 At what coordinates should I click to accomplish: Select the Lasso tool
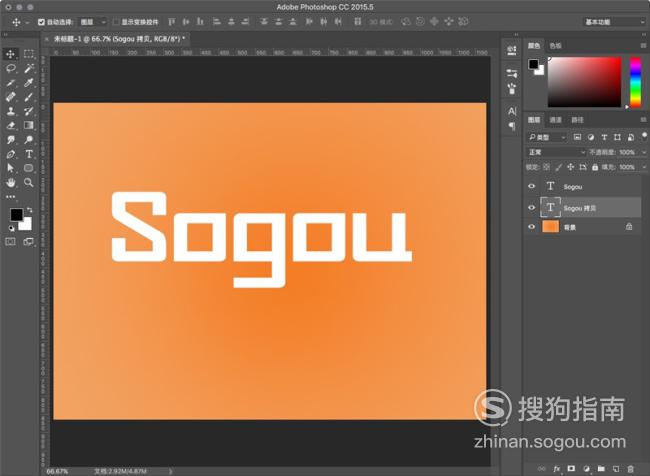pos(10,68)
